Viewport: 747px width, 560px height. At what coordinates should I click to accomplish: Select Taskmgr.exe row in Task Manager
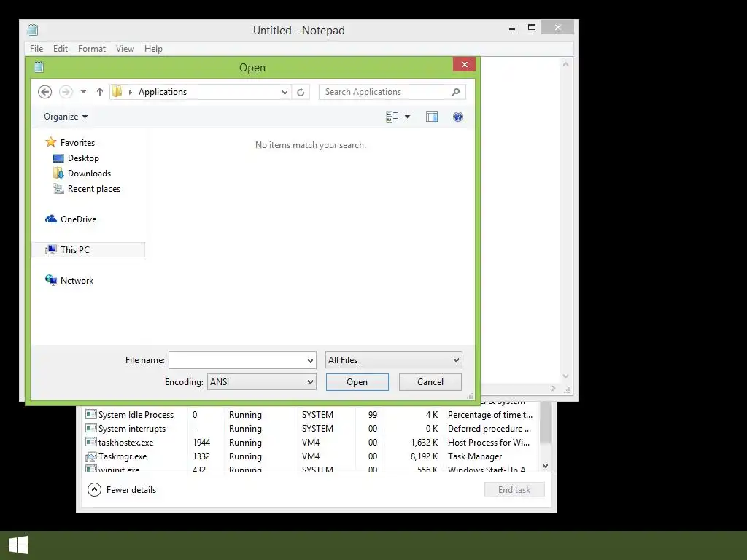tap(311, 456)
